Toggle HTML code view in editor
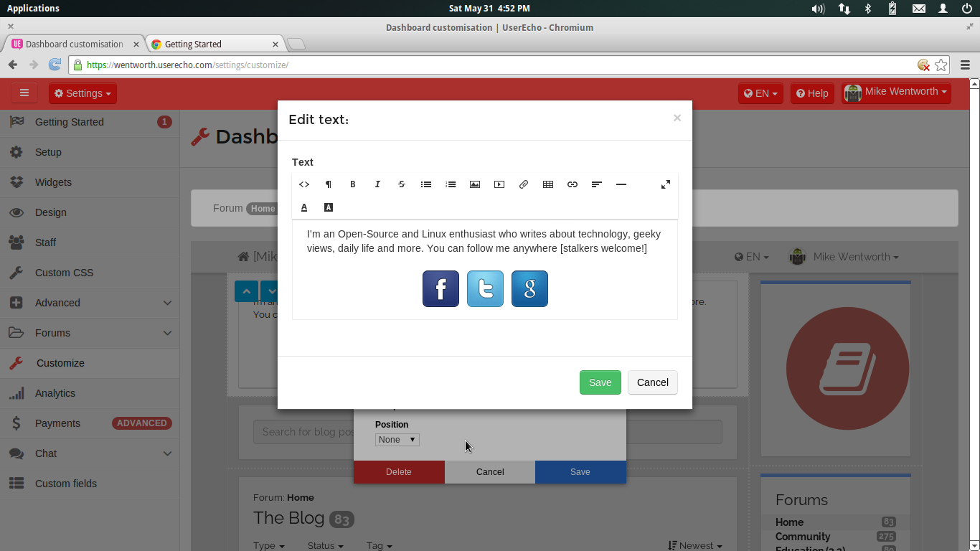980x551 pixels. (x=304, y=184)
